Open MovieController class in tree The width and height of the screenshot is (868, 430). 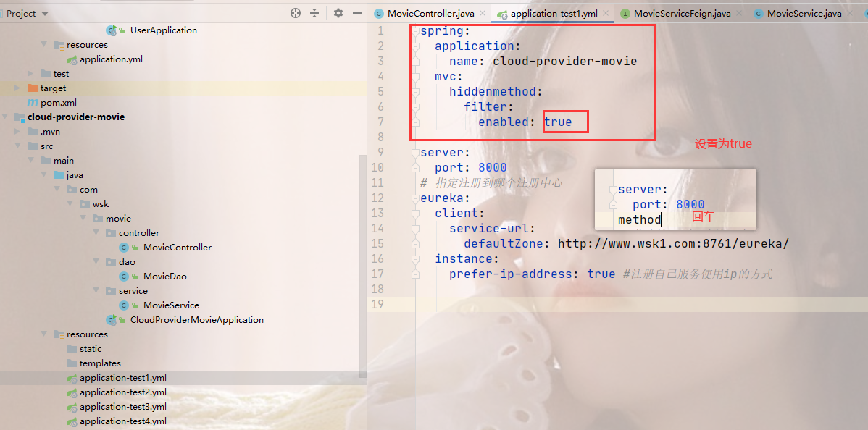pyautogui.click(x=177, y=248)
